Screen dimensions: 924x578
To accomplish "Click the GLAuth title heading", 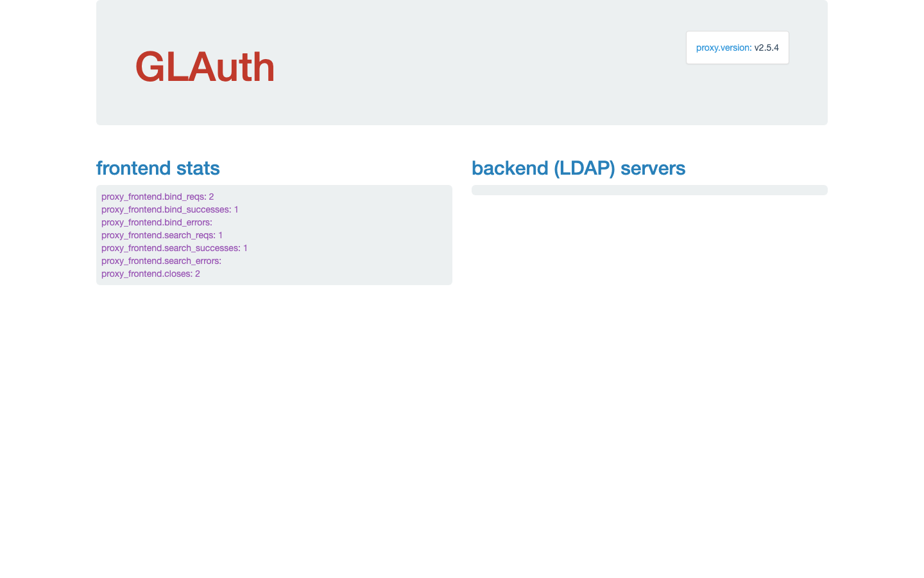I will (x=205, y=67).
